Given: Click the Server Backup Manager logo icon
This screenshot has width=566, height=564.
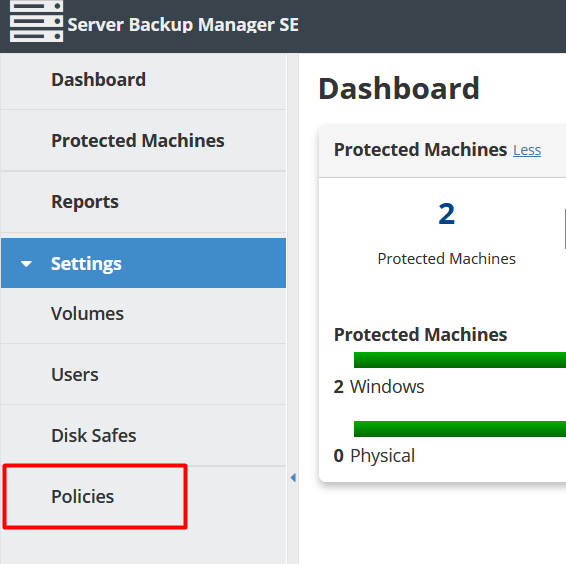Looking at the screenshot, I should 36,21.
